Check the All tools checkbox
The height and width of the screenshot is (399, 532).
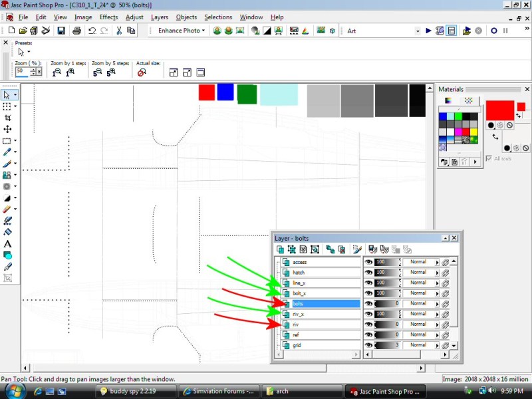click(x=489, y=158)
